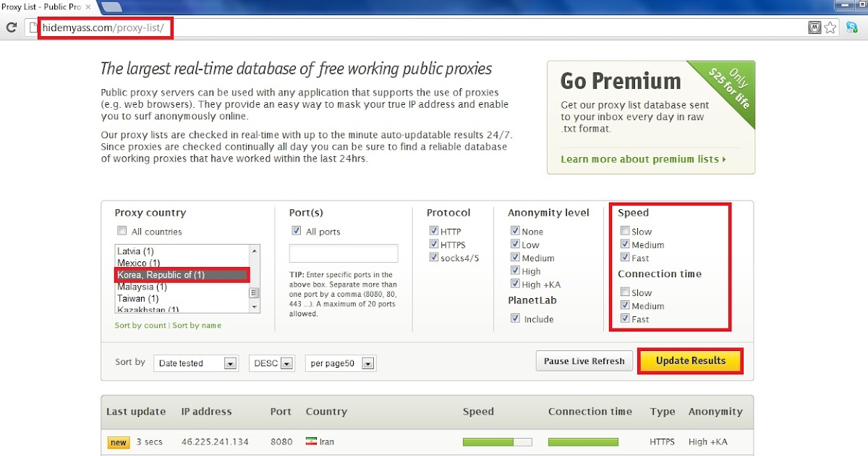Click the Sort by count link

[140, 326]
